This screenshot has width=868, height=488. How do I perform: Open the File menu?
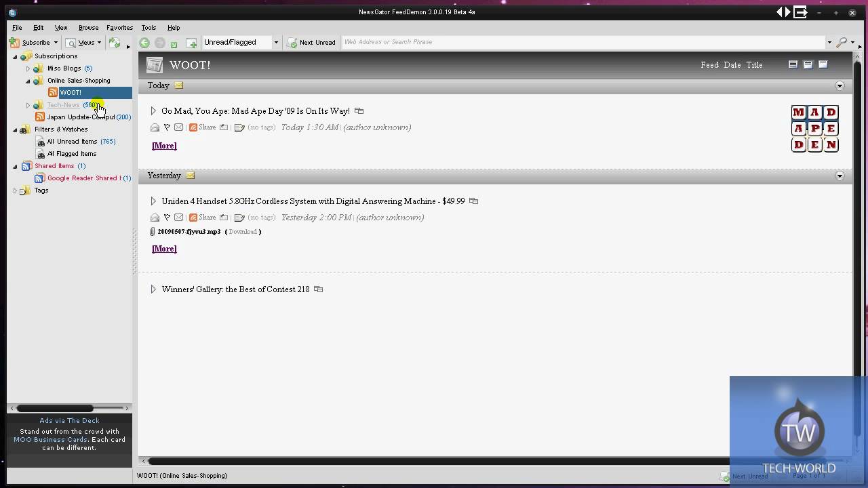[x=17, y=28]
